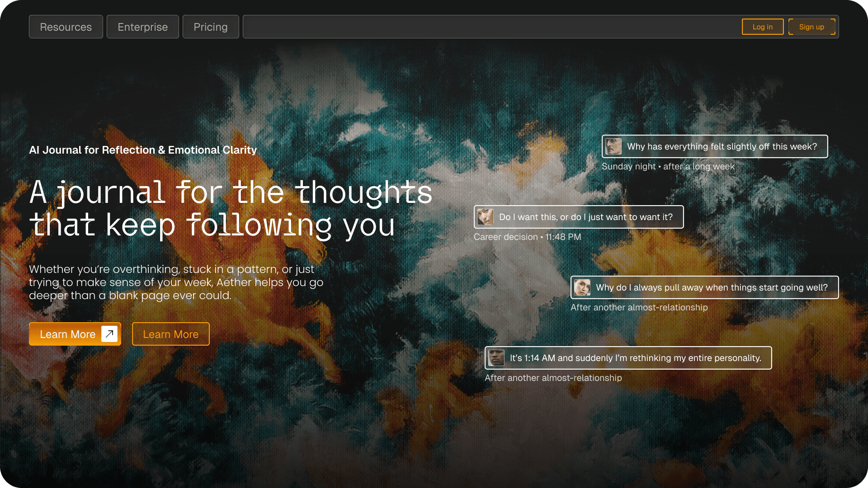
Task: Click the arrow icon on filled Learn More button
Action: [109, 334]
